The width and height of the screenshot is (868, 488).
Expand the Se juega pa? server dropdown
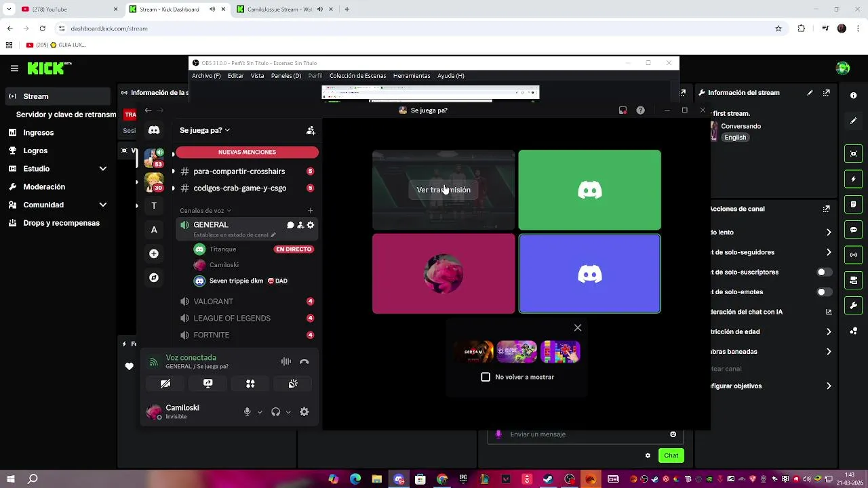[x=205, y=130]
